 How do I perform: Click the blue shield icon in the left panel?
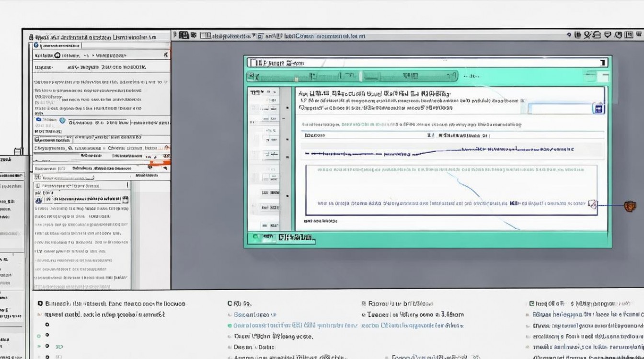(61, 121)
